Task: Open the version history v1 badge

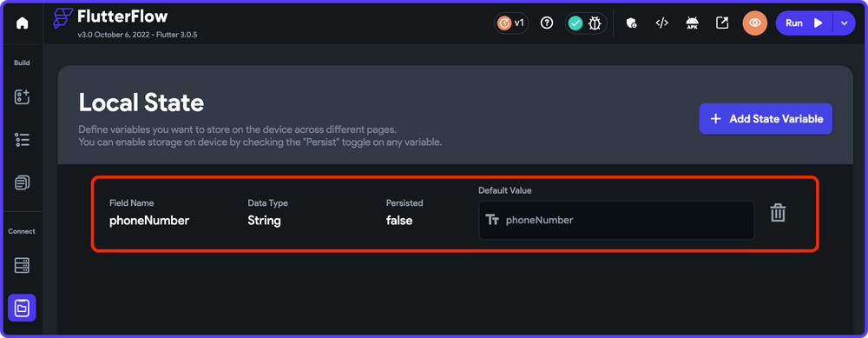Action: [511, 23]
